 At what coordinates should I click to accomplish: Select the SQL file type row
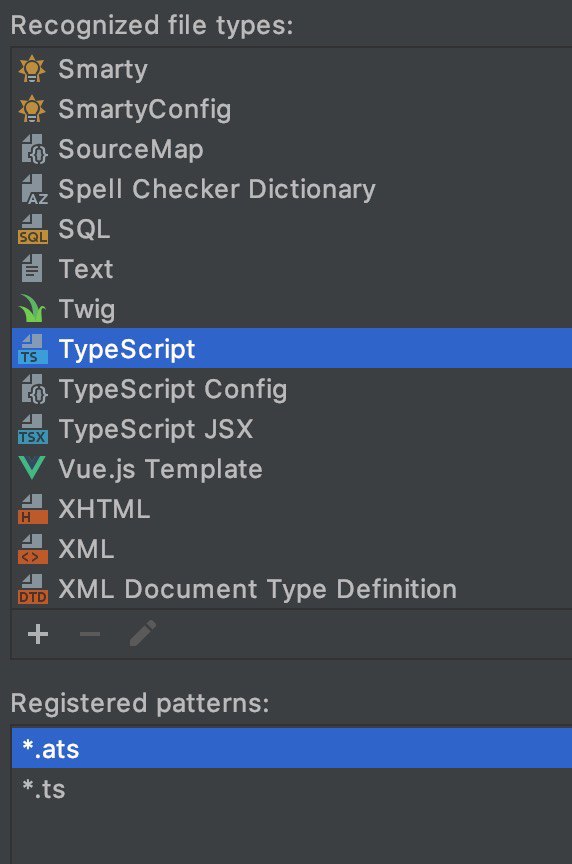pos(292,229)
